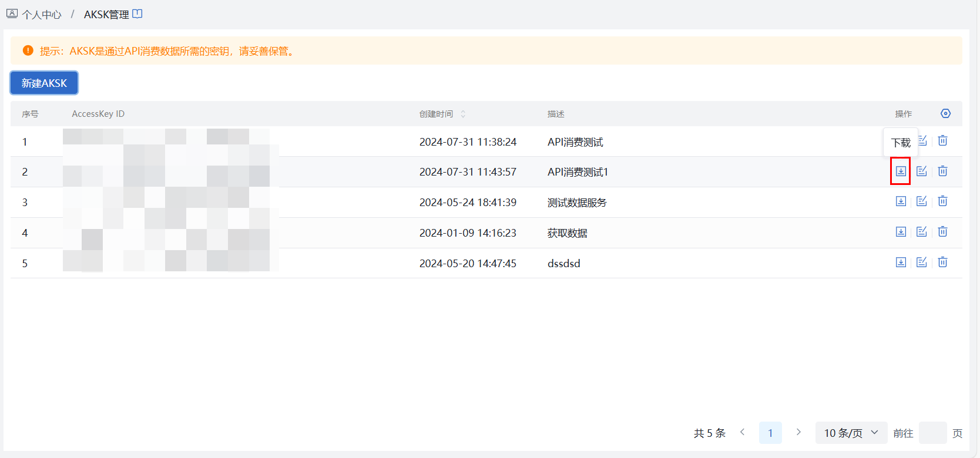Click the 下载 tooltip label
Screen dimensions: 980x458
click(x=901, y=143)
